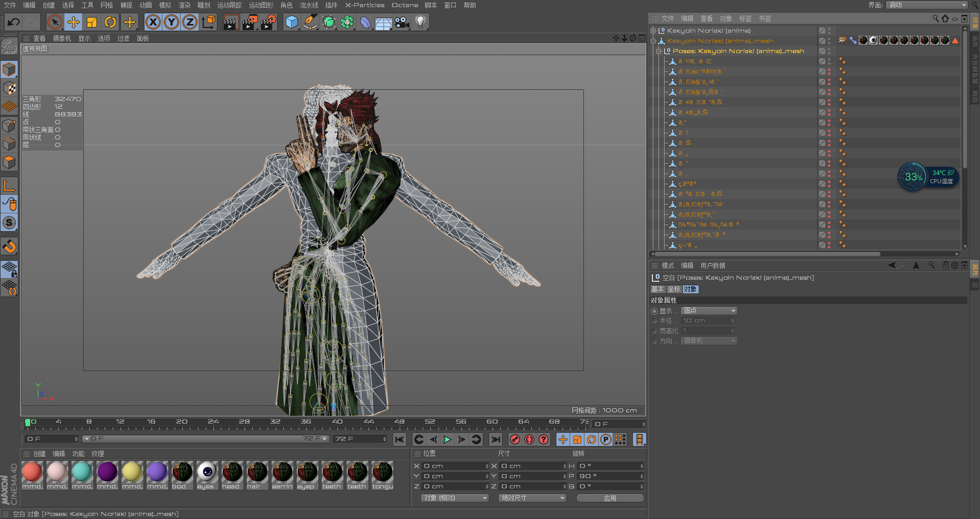Viewport: 980px width, 519px height.
Task: Add a Camera object from the toolbar
Action: (402, 22)
